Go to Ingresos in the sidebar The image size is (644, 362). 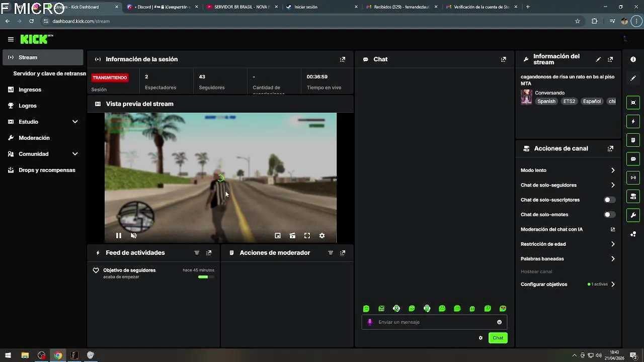point(43,89)
